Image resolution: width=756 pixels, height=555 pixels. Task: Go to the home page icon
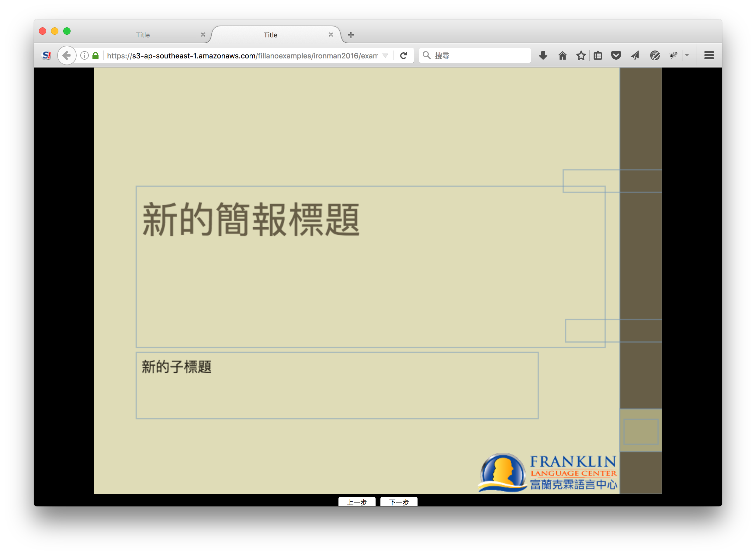(562, 55)
